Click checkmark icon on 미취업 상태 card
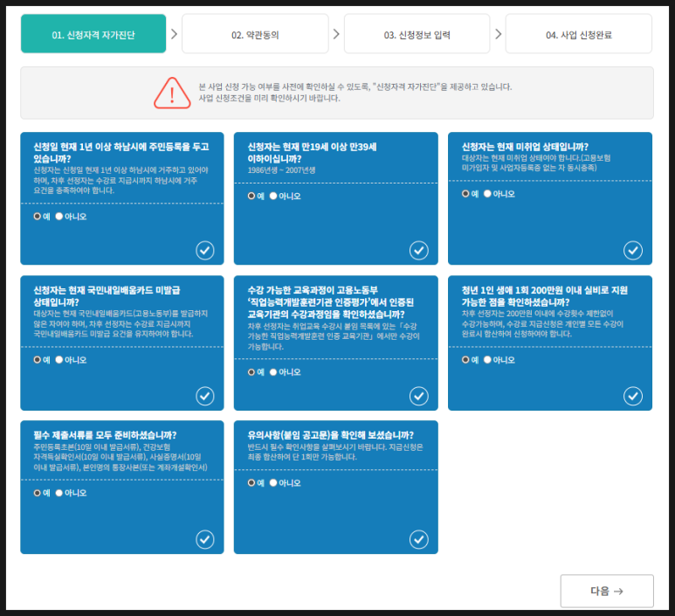 coord(633,251)
